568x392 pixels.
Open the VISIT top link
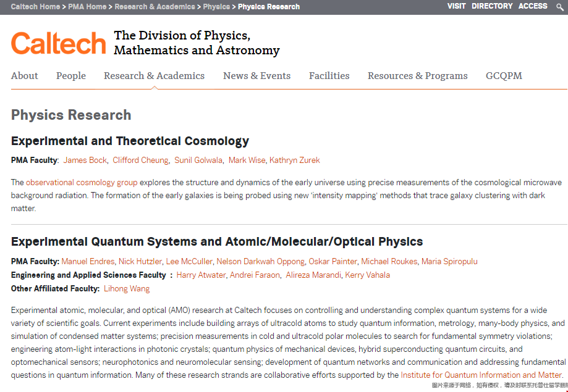tap(456, 6)
